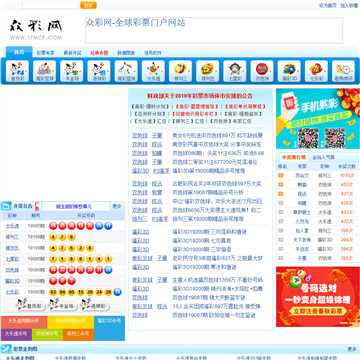Open the 彩票专家 navigation tab
The width and height of the screenshot is (360, 360).
(46, 53)
